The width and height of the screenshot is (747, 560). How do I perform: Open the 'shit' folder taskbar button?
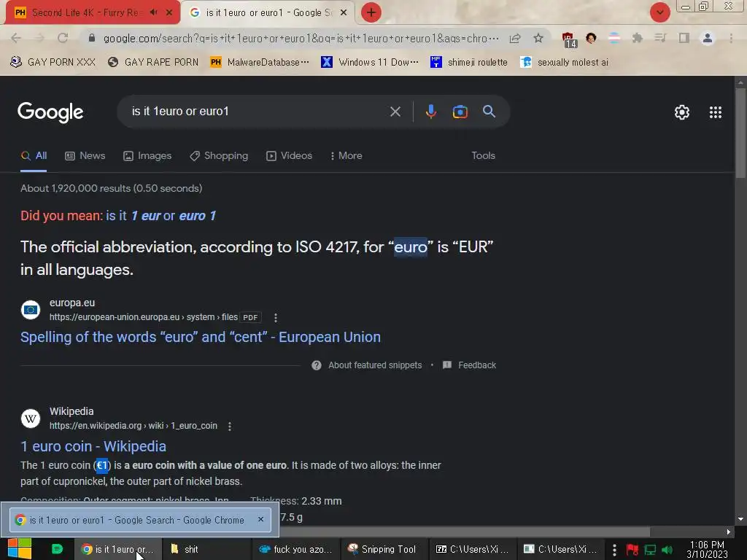coord(207,549)
